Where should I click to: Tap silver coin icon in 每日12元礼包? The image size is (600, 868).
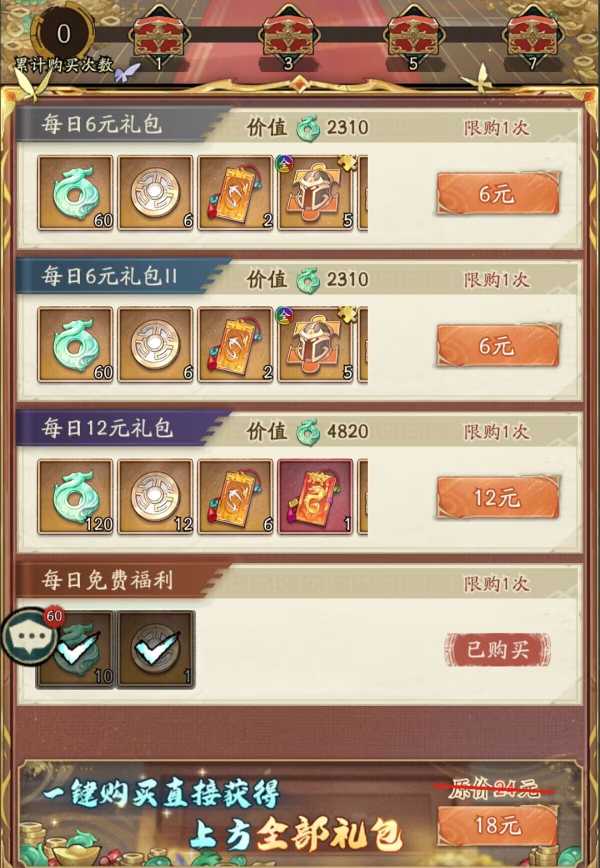click(x=155, y=497)
